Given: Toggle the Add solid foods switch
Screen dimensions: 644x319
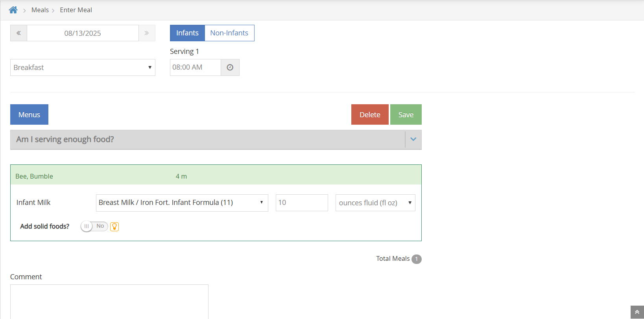Looking at the screenshot, I should [x=94, y=226].
